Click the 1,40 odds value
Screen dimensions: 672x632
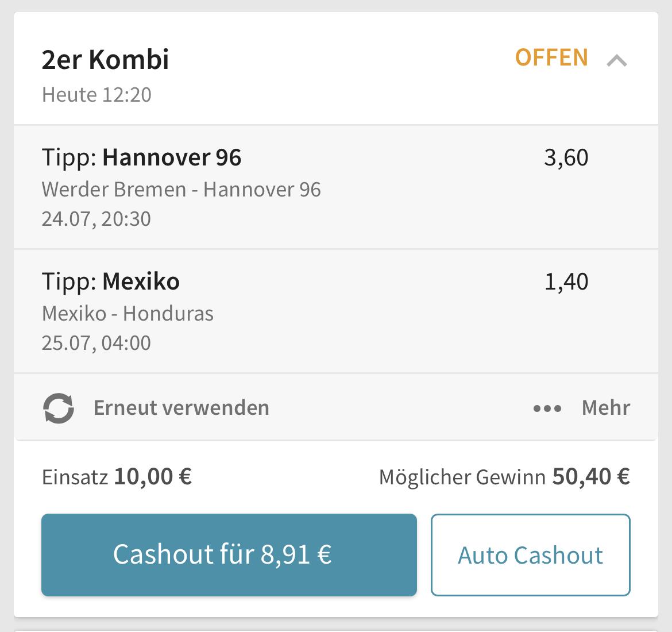[x=566, y=282]
